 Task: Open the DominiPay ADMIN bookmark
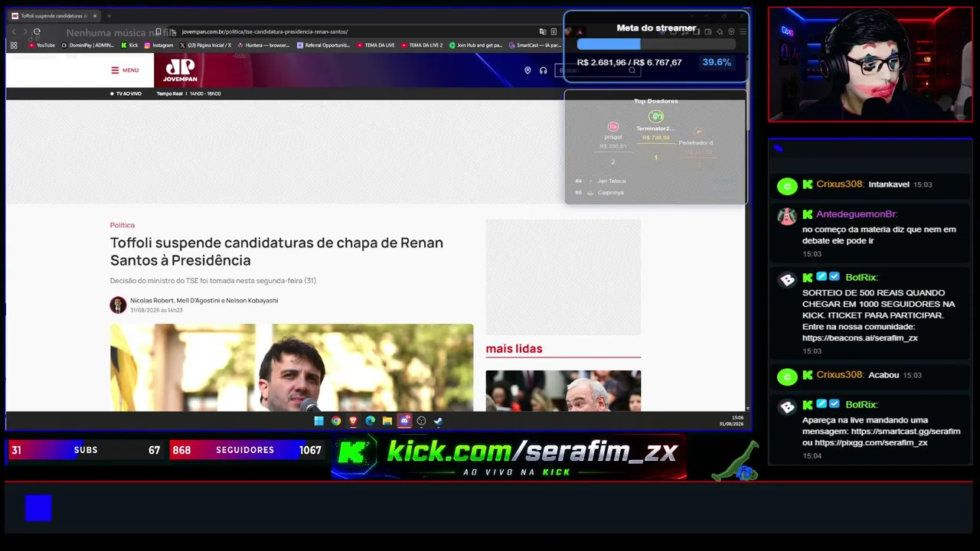coord(88,45)
